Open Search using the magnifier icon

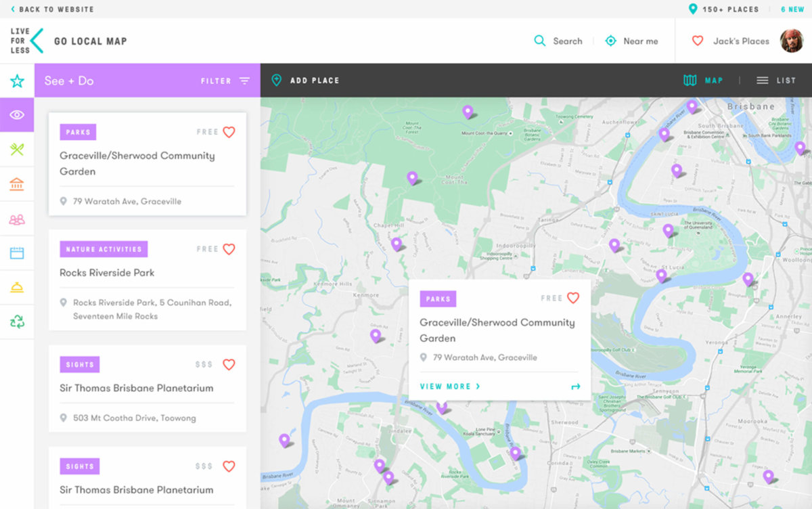pos(540,41)
